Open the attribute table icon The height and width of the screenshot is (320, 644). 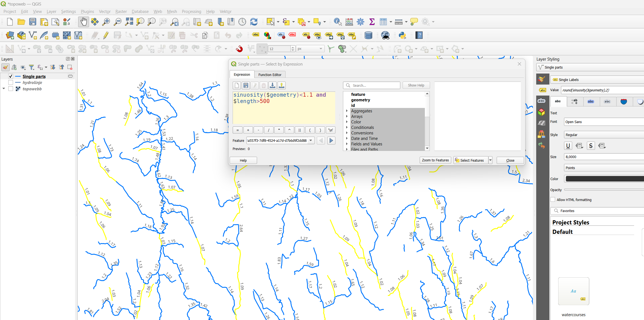tap(383, 22)
